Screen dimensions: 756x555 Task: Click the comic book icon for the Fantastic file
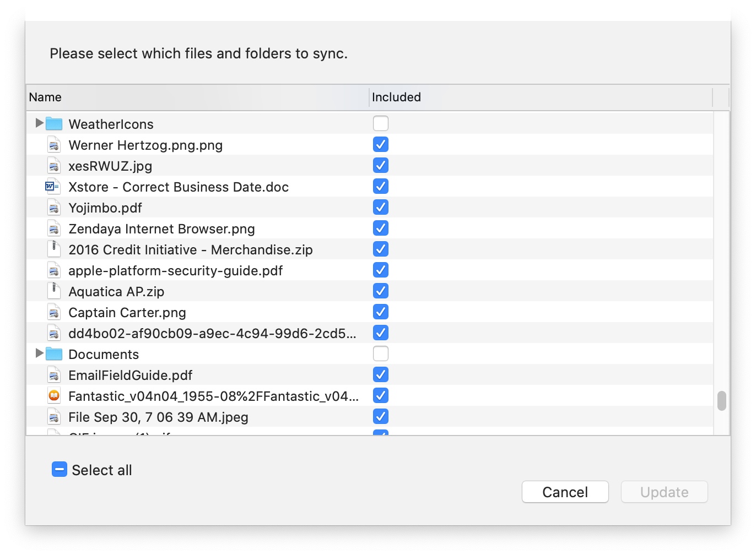pos(53,395)
